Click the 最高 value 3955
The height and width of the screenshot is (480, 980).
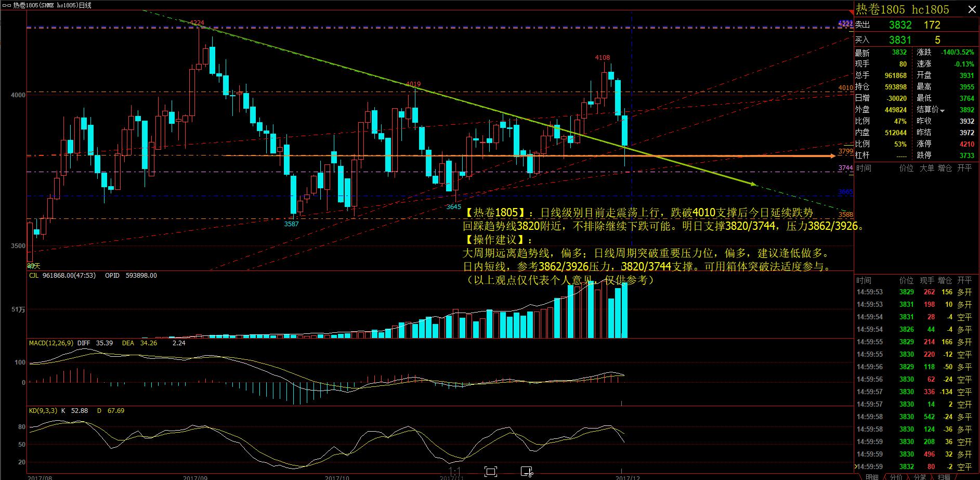tap(967, 87)
